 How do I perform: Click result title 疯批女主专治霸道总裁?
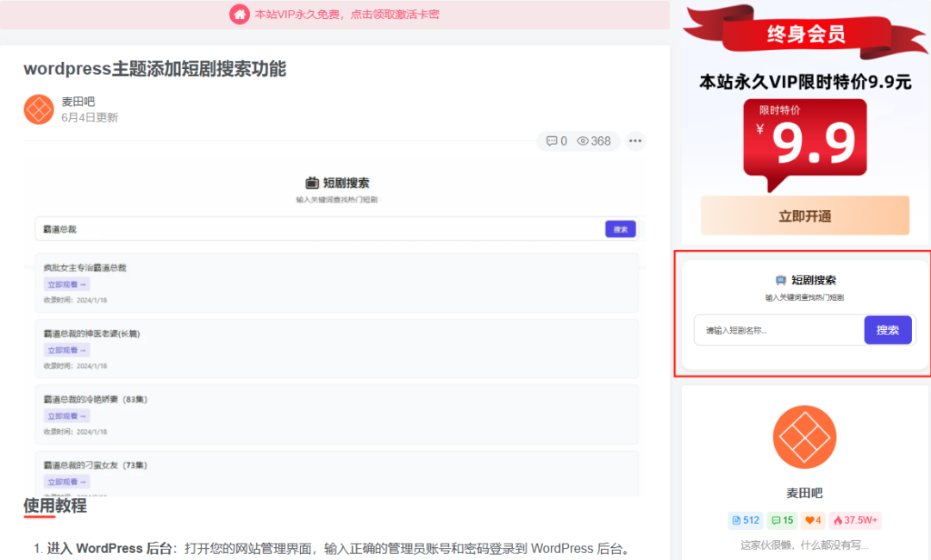[x=84, y=268]
